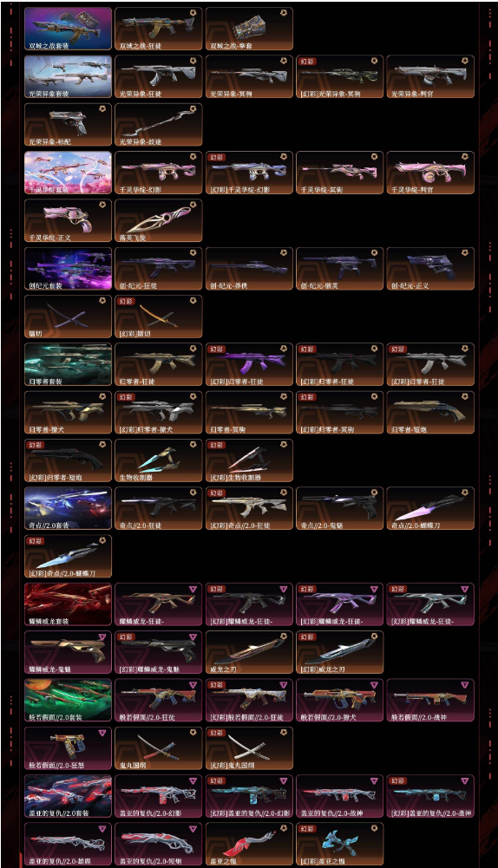Click the rarity badge on 创·纪元-正义 card
This screenshot has height=868, width=498.
point(465,252)
